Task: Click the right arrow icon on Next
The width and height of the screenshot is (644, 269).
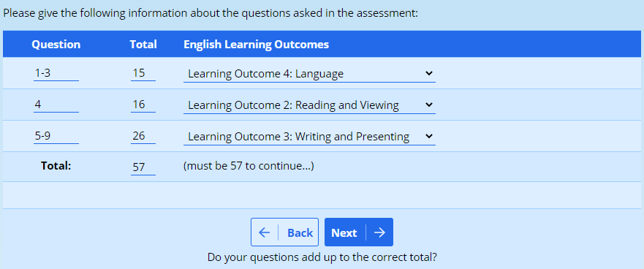Action: (x=380, y=232)
